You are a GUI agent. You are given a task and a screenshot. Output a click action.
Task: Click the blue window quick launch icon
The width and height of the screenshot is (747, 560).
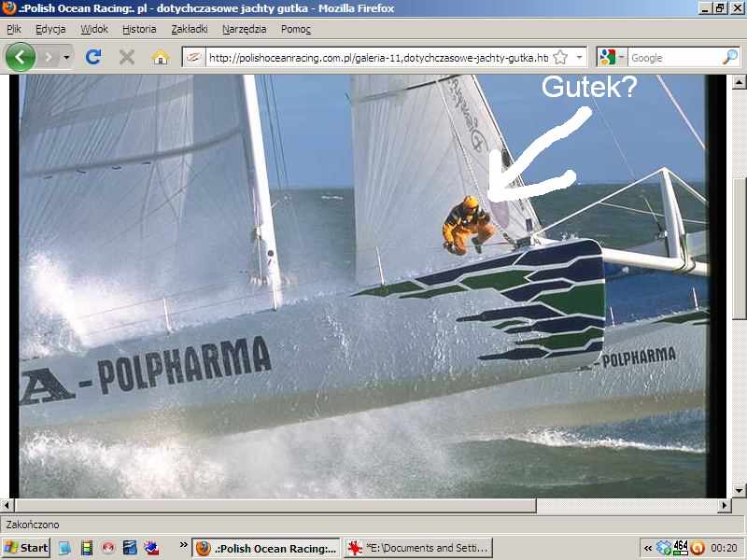[130, 548]
